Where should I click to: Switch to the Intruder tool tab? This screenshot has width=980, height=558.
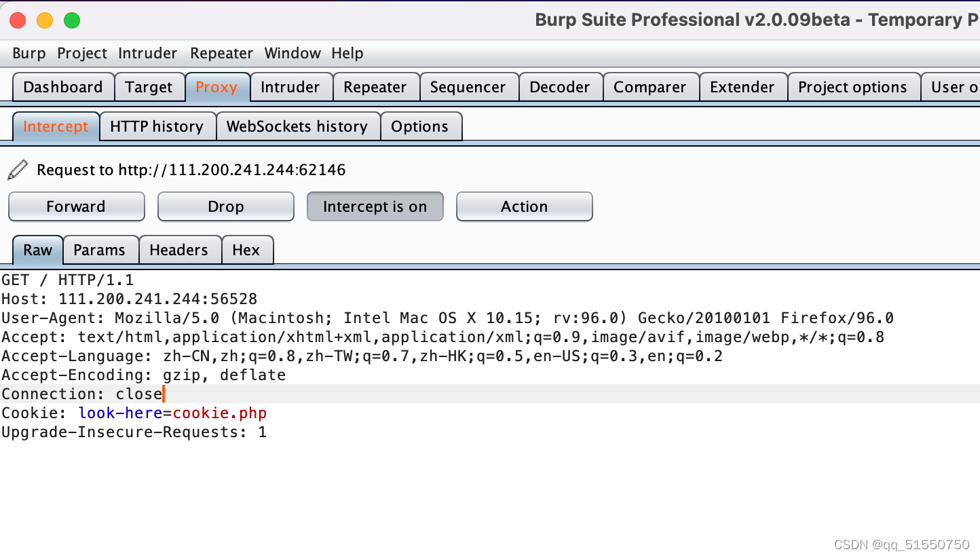point(290,88)
